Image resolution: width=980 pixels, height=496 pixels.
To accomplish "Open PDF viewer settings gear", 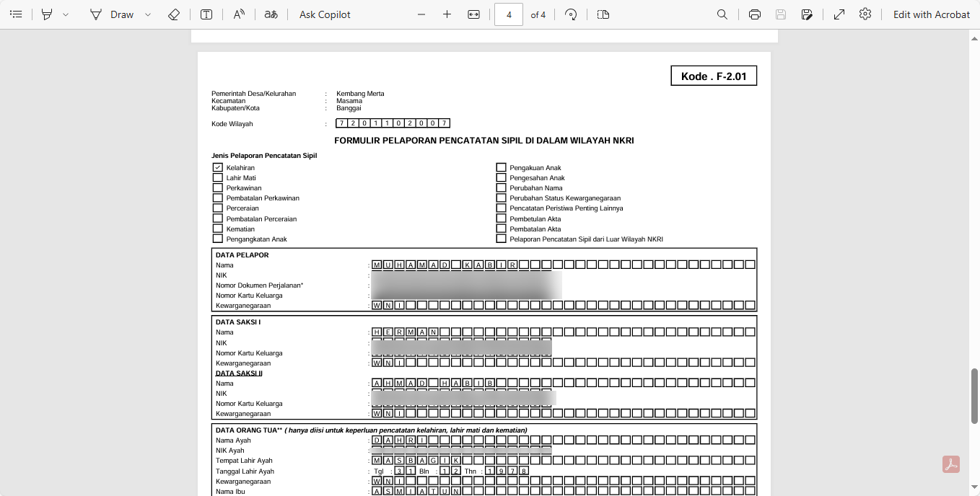I will (x=865, y=14).
